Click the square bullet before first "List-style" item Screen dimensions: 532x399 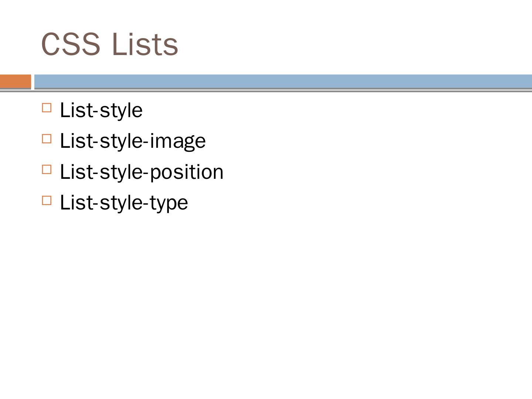pyautogui.click(x=47, y=108)
